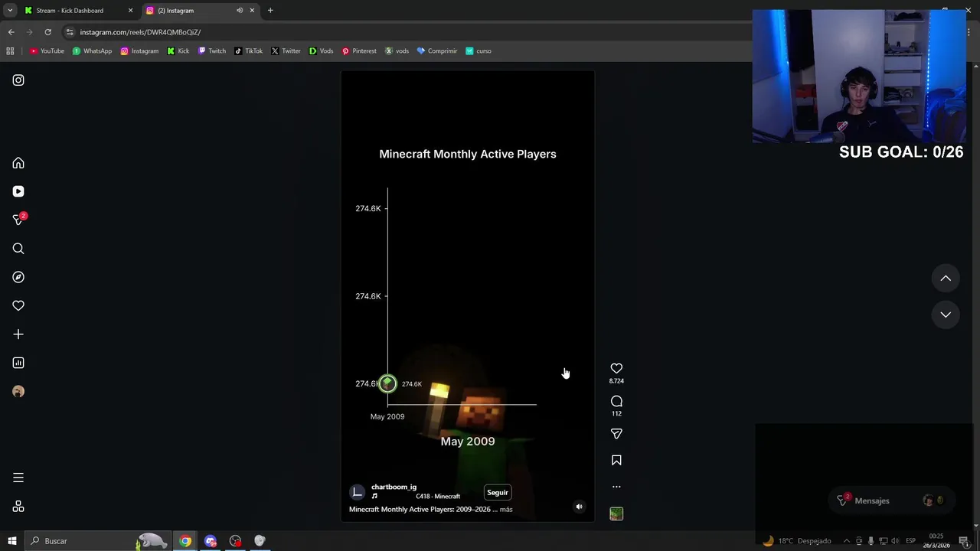Image resolution: width=980 pixels, height=551 pixels.
Task: Open the Twitter bookmark
Action: (286, 51)
